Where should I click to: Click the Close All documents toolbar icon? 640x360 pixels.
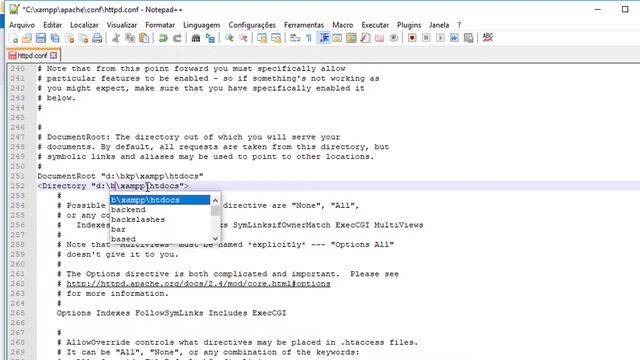[83, 38]
